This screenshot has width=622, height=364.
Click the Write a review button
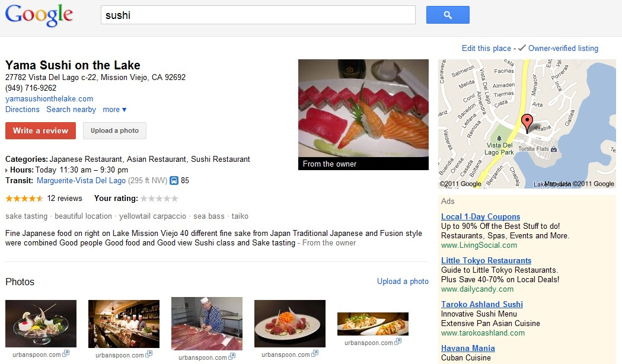point(40,130)
